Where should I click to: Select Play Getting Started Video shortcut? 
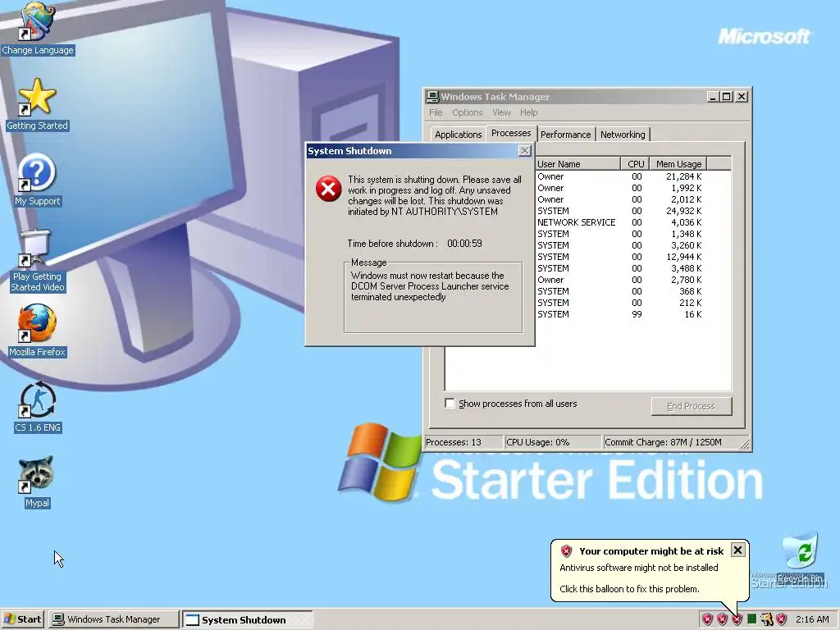pyautogui.click(x=37, y=262)
